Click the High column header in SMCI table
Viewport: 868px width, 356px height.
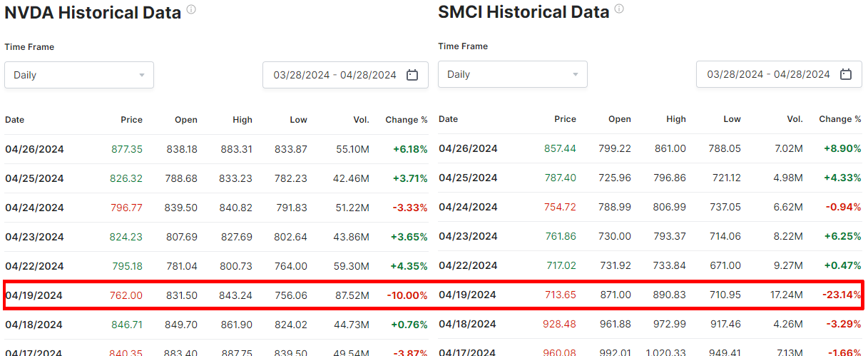point(676,119)
